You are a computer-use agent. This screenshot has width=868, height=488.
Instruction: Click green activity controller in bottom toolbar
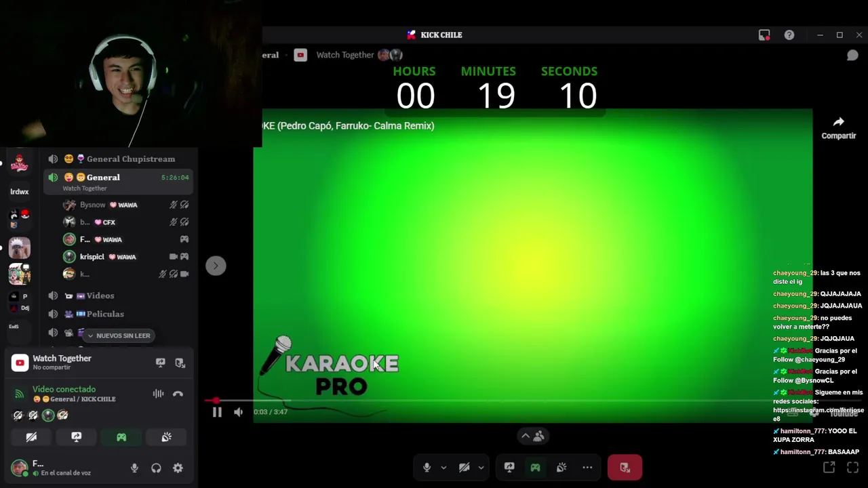(535, 467)
